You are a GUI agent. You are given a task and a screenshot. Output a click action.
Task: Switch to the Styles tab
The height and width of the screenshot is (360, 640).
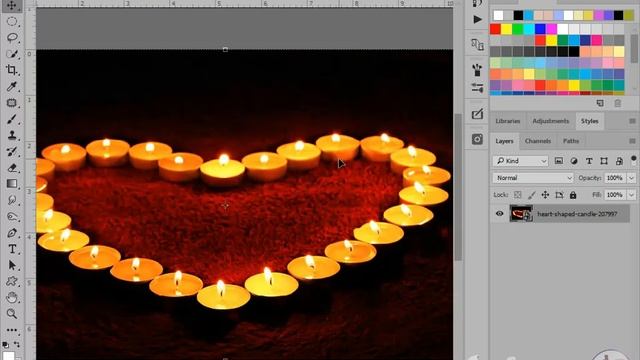click(590, 121)
